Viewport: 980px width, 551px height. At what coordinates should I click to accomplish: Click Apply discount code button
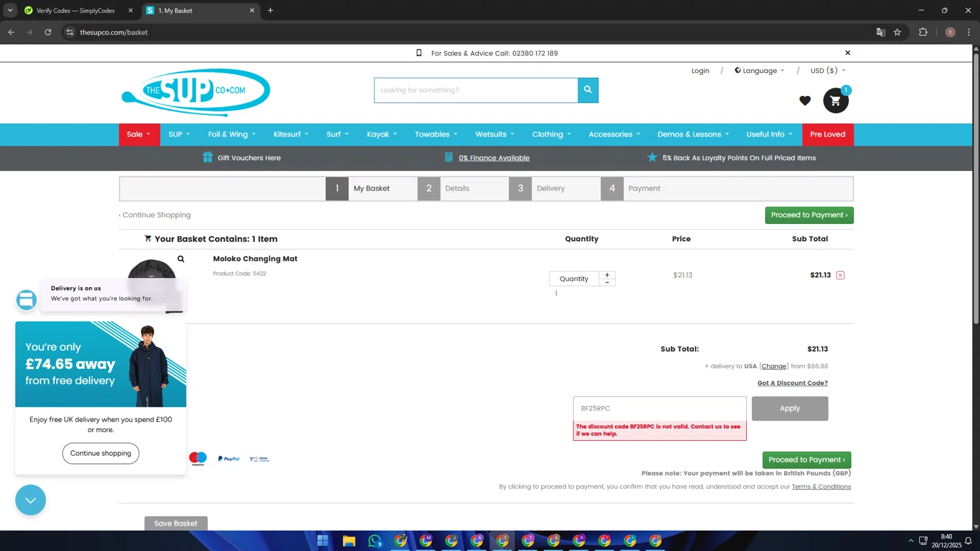click(x=790, y=409)
